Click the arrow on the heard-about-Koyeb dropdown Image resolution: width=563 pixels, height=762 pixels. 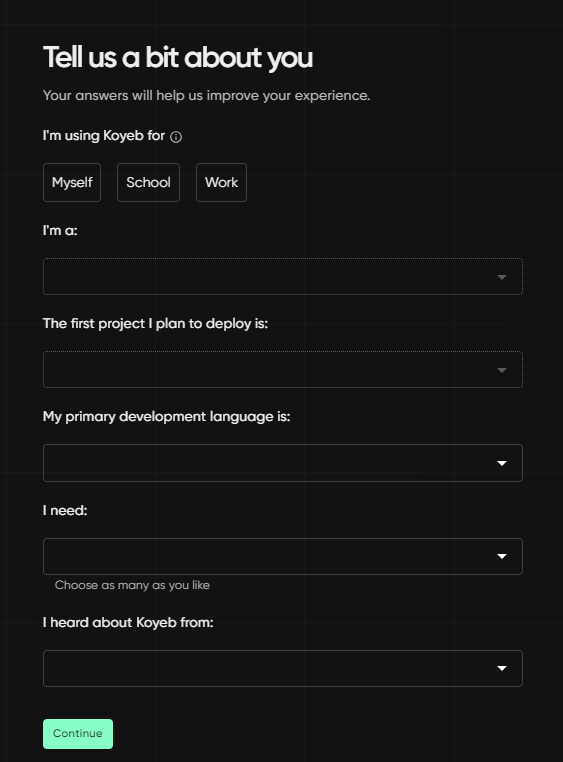(502, 668)
